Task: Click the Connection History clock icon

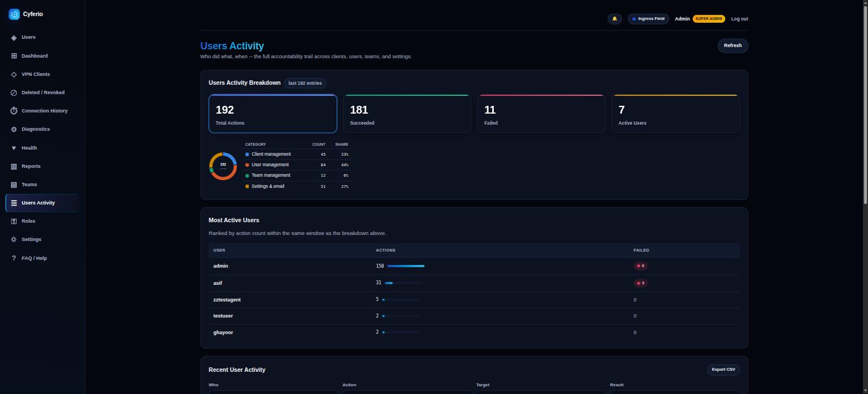Action: coord(14,111)
